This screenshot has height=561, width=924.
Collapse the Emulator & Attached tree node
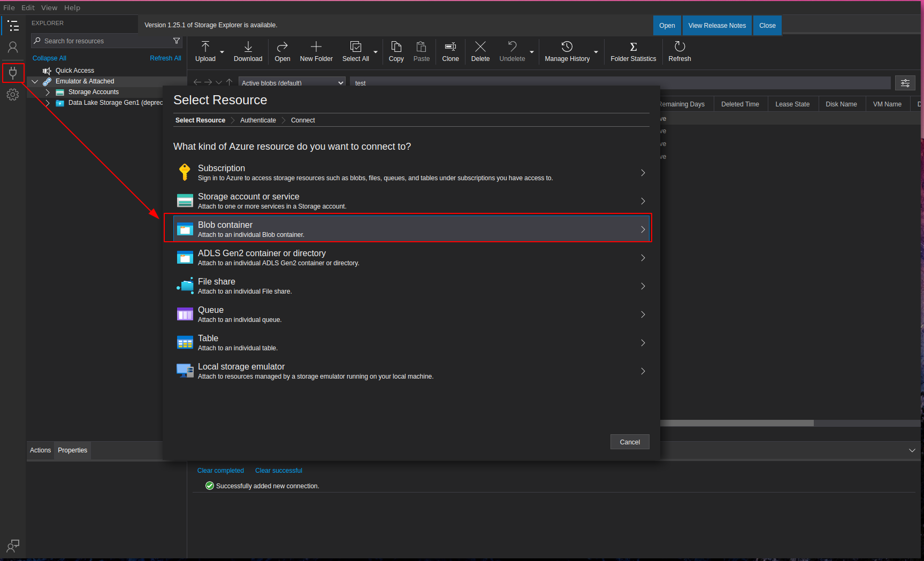[35, 81]
